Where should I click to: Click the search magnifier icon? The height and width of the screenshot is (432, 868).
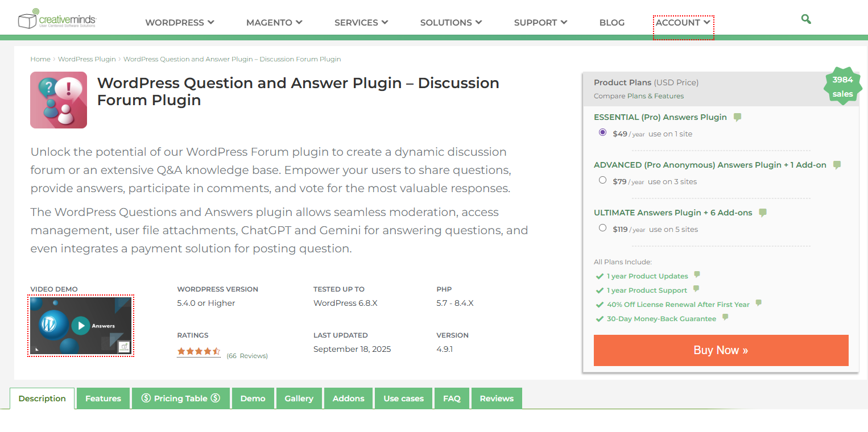click(806, 19)
